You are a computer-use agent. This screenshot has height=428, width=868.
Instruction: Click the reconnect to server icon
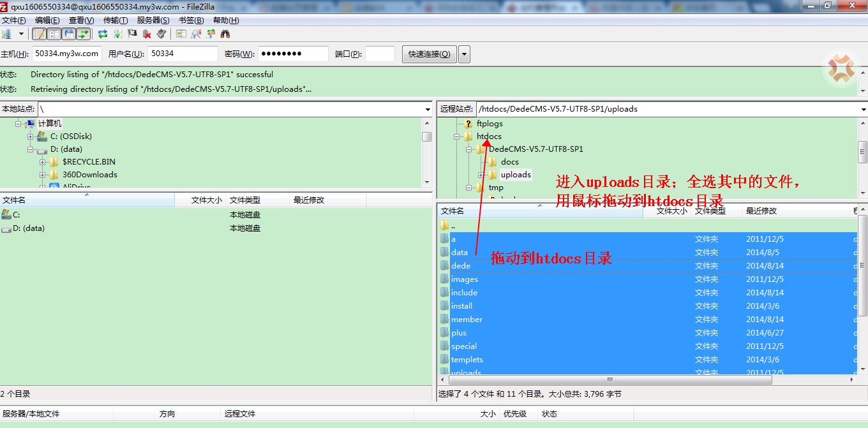pyautogui.click(x=161, y=34)
